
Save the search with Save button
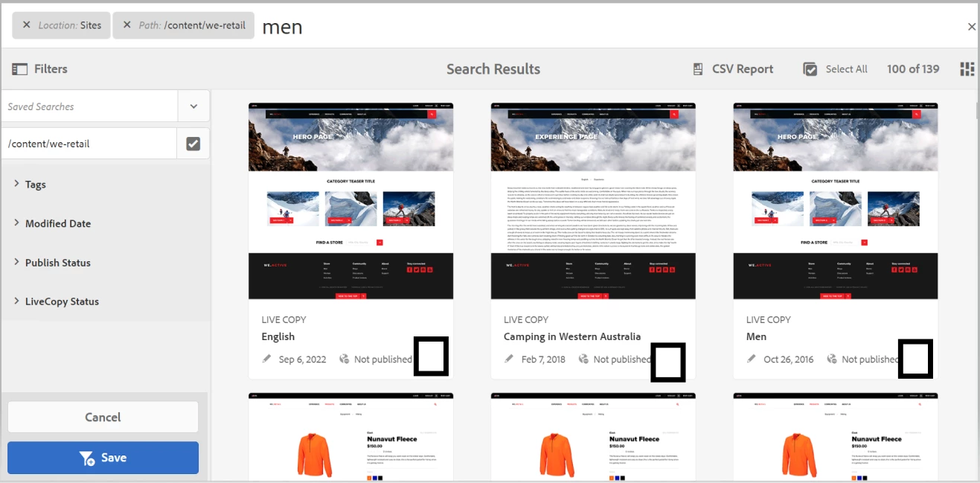pos(103,458)
